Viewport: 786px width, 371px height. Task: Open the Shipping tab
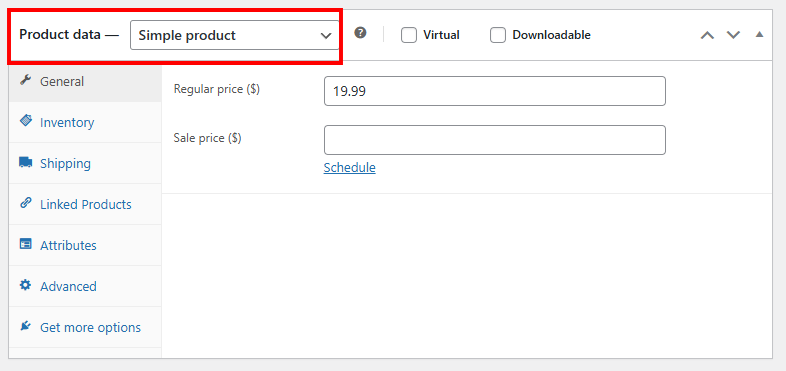click(85, 163)
